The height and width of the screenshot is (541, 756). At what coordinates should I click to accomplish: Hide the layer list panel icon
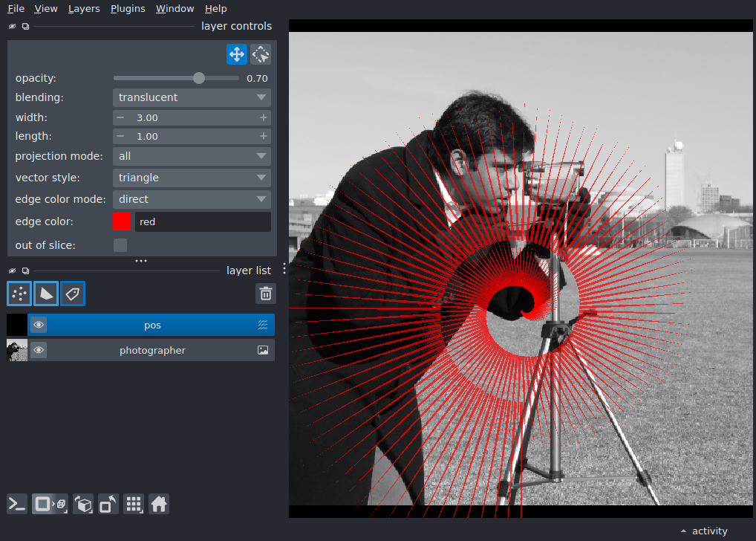coord(12,270)
